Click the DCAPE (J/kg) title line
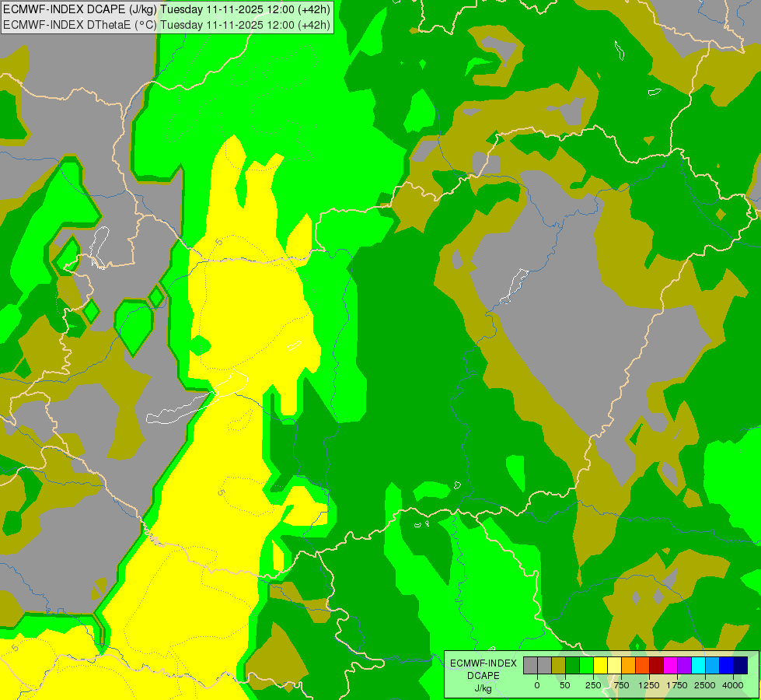Viewport: 761px width, 700px height. pos(166,9)
